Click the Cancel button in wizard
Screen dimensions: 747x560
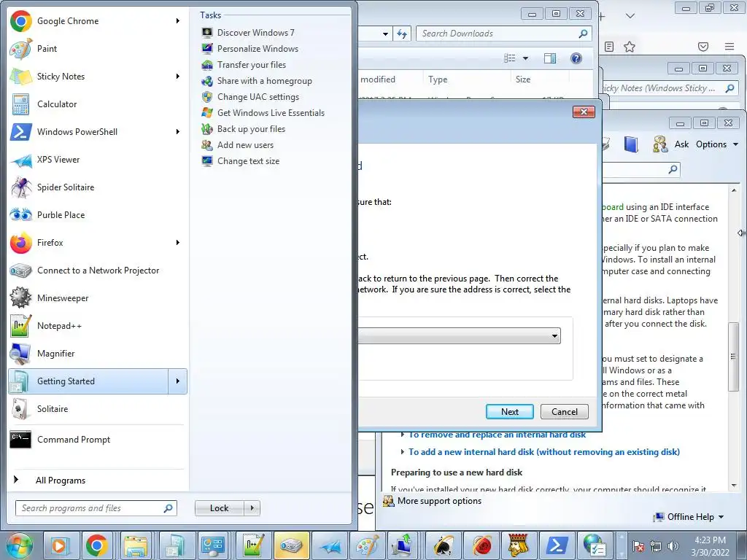pos(565,411)
